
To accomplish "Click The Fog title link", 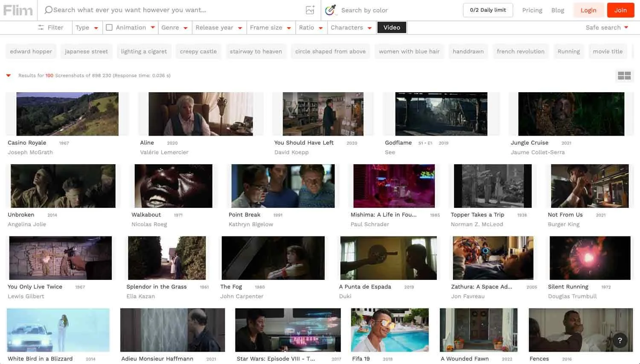I will [x=231, y=287].
